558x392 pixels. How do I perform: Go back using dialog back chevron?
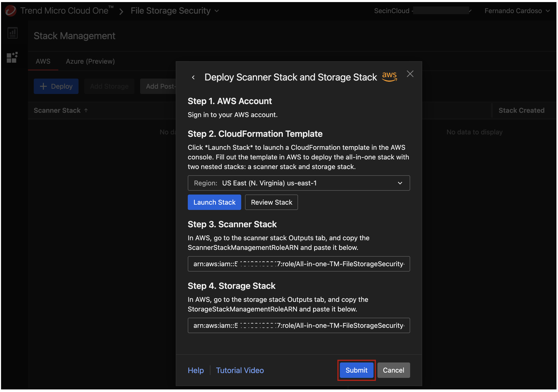coord(193,77)
